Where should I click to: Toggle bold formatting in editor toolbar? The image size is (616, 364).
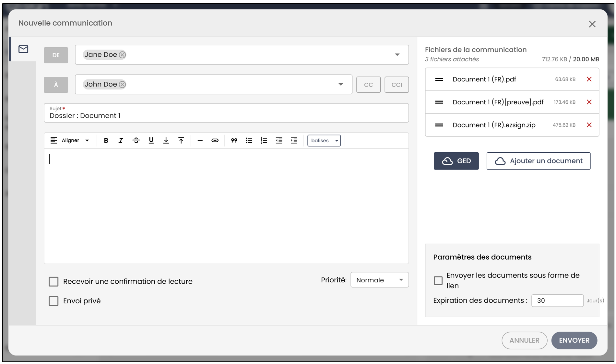coord(106,140)
